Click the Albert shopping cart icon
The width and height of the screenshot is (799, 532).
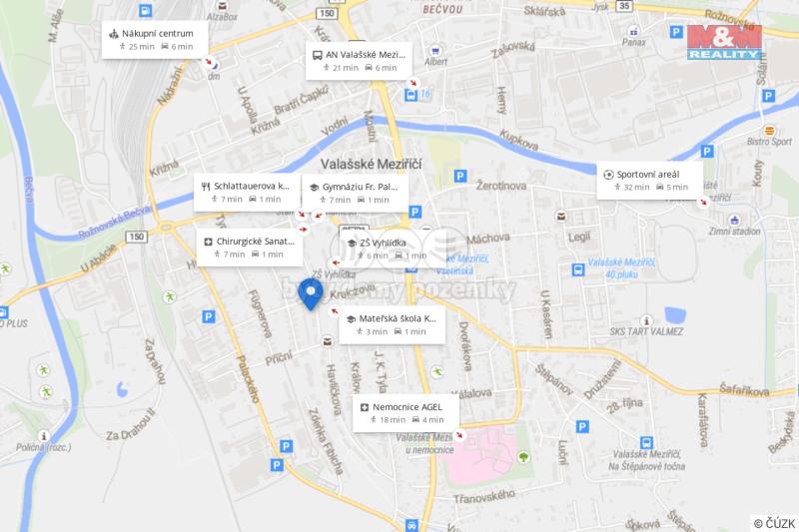pos(434,50)
